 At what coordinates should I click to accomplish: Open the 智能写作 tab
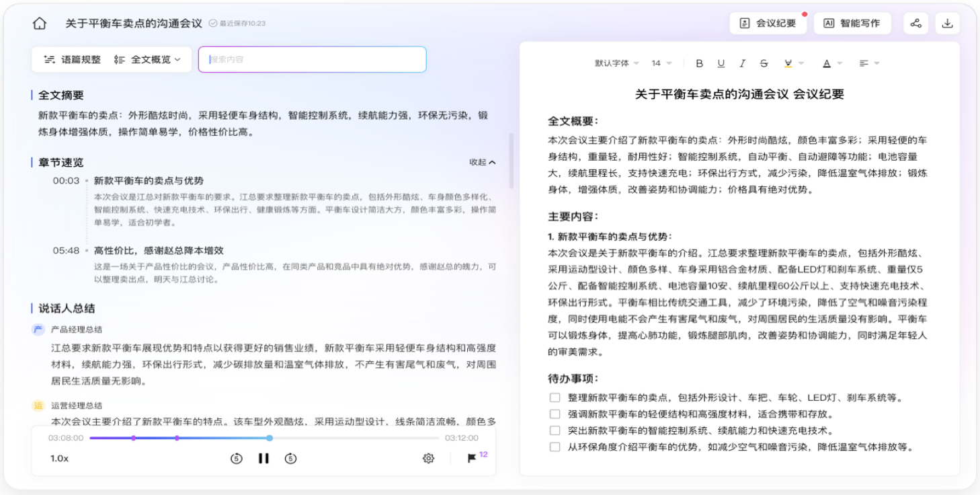pyautogui.click(x=852, y=24)
